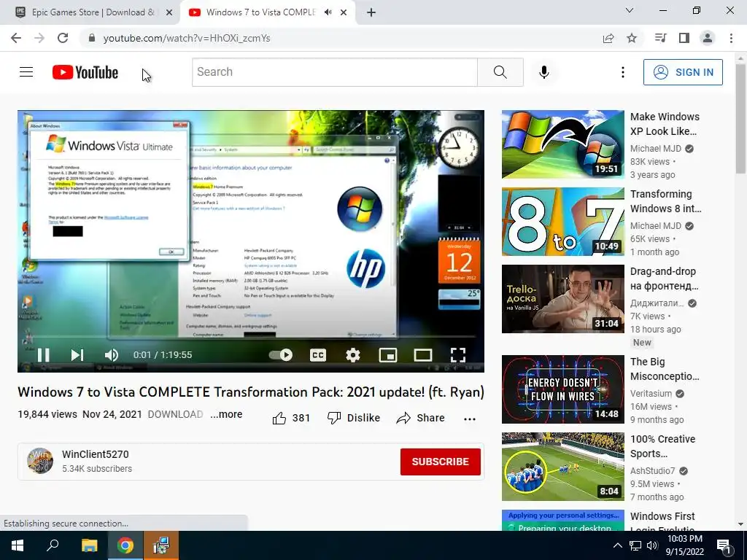Dislike the video
This screenshot has width=747, height=560.
pos(354,418)
